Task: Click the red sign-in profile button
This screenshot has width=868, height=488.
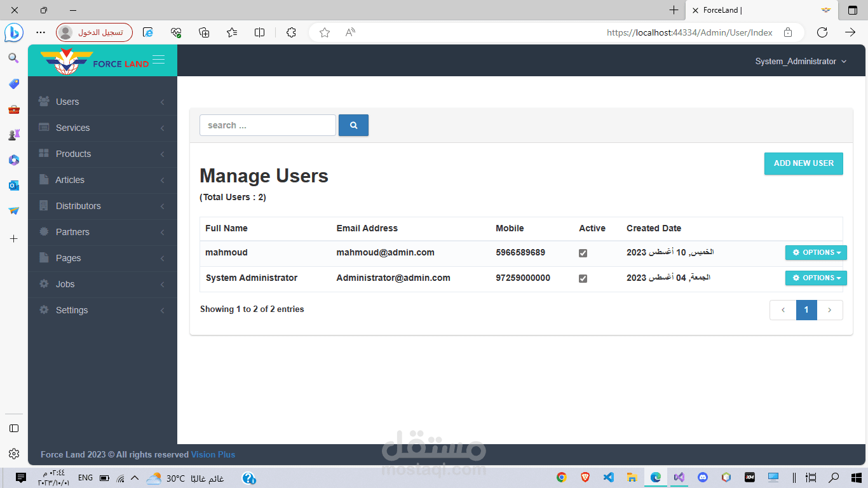Action: tap(94, 32)
